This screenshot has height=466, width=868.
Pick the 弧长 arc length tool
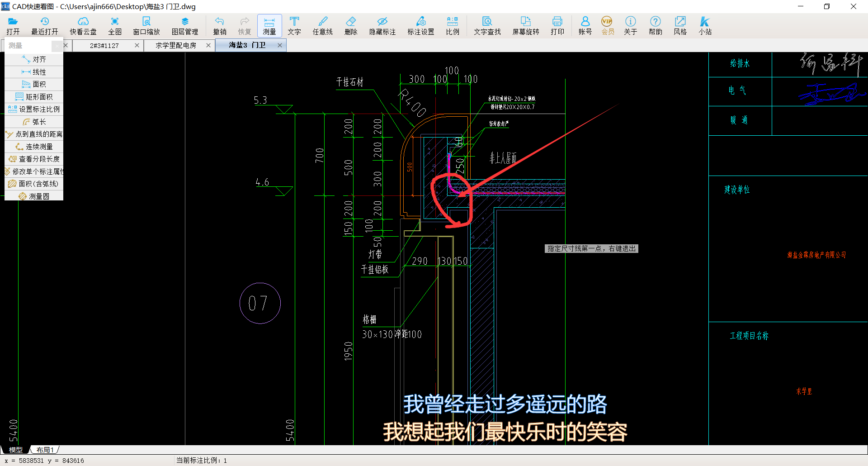coord(34,122)
